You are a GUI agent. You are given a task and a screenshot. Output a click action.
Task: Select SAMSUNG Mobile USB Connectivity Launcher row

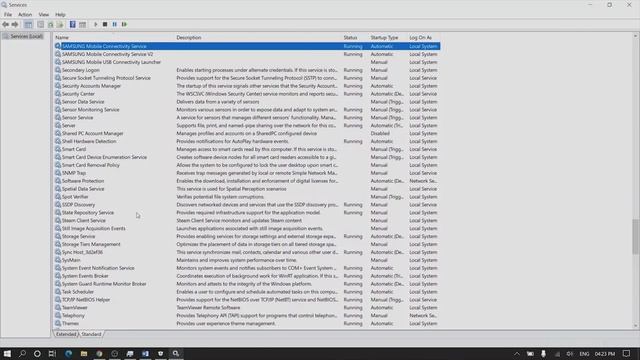pos(247,62)
